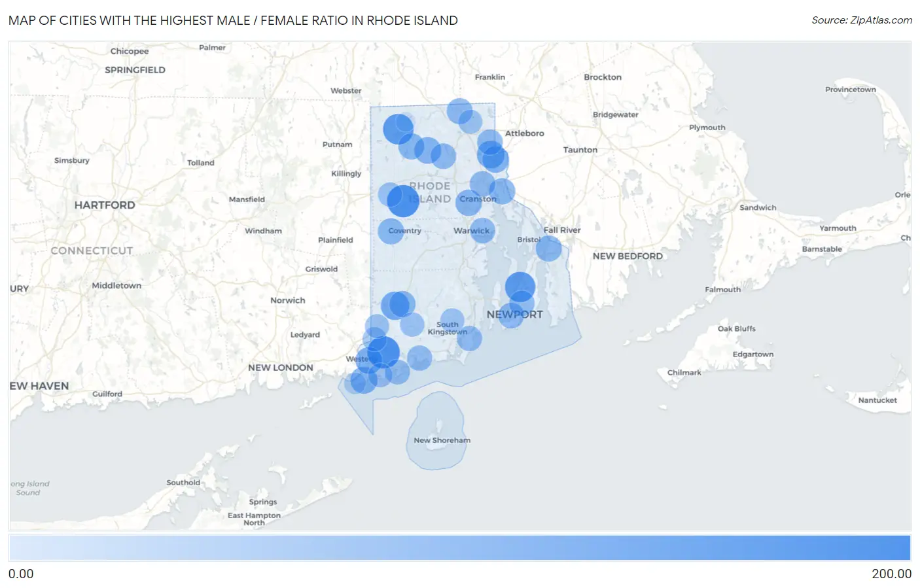Click the Fall River label
This screenshot has height=588, width=920.
(x=562, y=230)
